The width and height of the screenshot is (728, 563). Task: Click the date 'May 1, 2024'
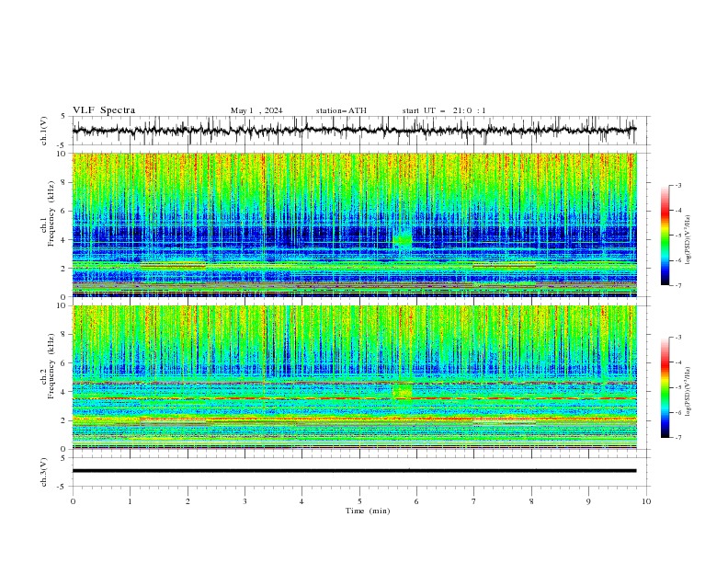256,110
